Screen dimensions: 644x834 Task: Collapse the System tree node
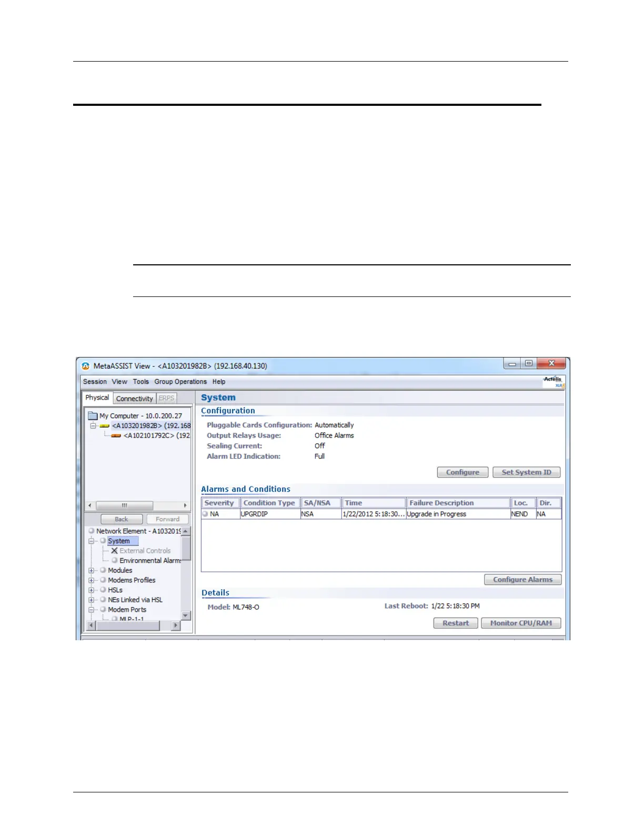[92, 541]
